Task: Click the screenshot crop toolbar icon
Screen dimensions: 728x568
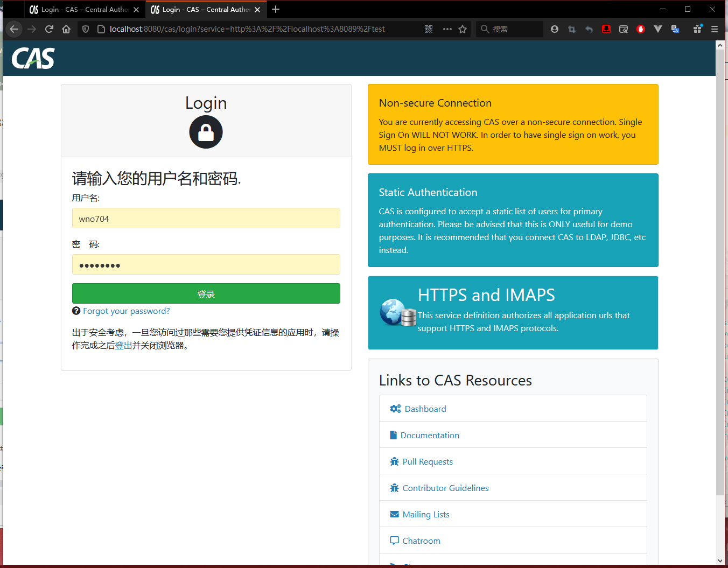Action: coord(572,29)
